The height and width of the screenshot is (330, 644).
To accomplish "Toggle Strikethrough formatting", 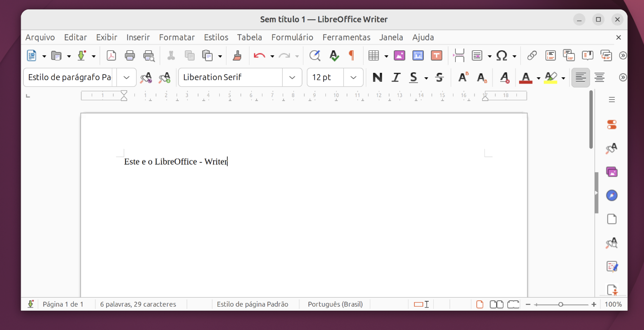I will click(439, 78).
